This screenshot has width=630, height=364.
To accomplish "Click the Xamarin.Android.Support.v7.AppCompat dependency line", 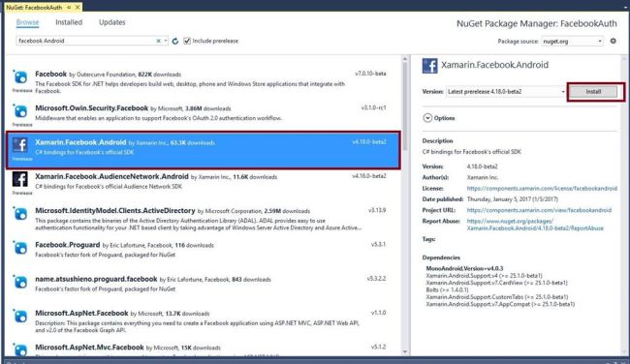I will [x=500, y=304].
